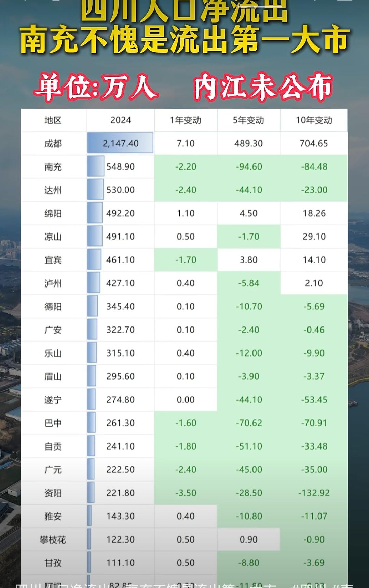369x588 pixels.
Task: Click the 成都 10-year change "704.65"
Action: [x=314, y=143]
